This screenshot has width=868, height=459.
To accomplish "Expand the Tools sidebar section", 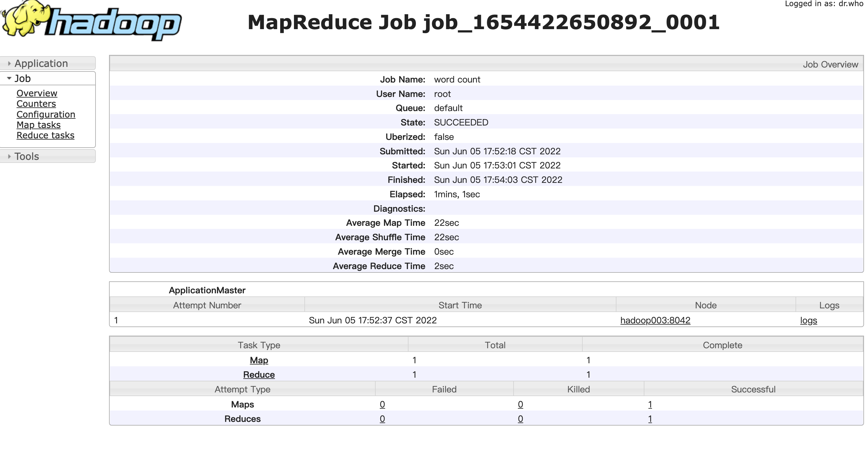I will point(48,156).
